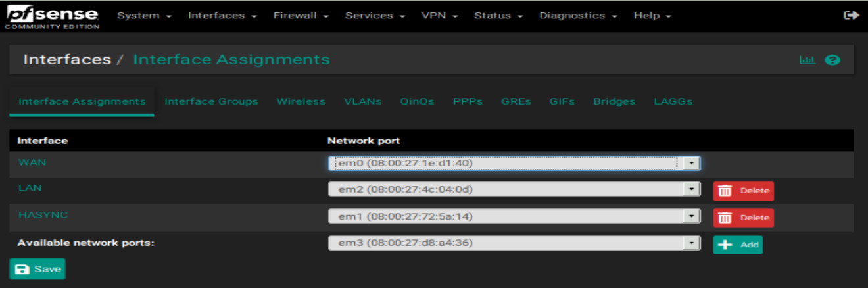Image resolution: width=868 pixels, height=288 pixels.
Task: Expand the available network ports dropdown
Action: [x=514, y=243]
